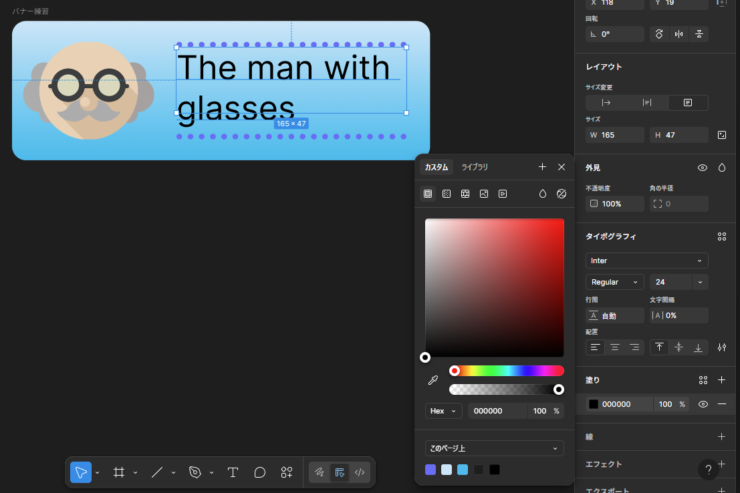Expand the Regular font weight dropdown
Image resolution: width=740 pixels, height=493 pixels.
[x=614, y=282]
